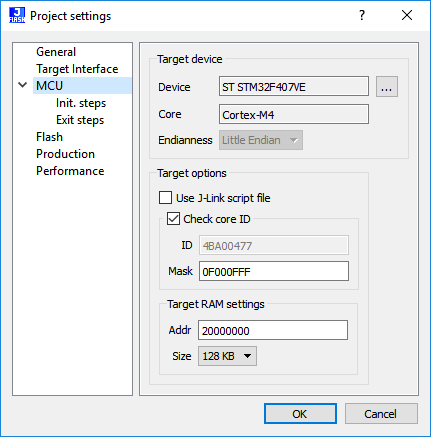Click the Target RAM settings group label
431x437 pixels.
216,304
